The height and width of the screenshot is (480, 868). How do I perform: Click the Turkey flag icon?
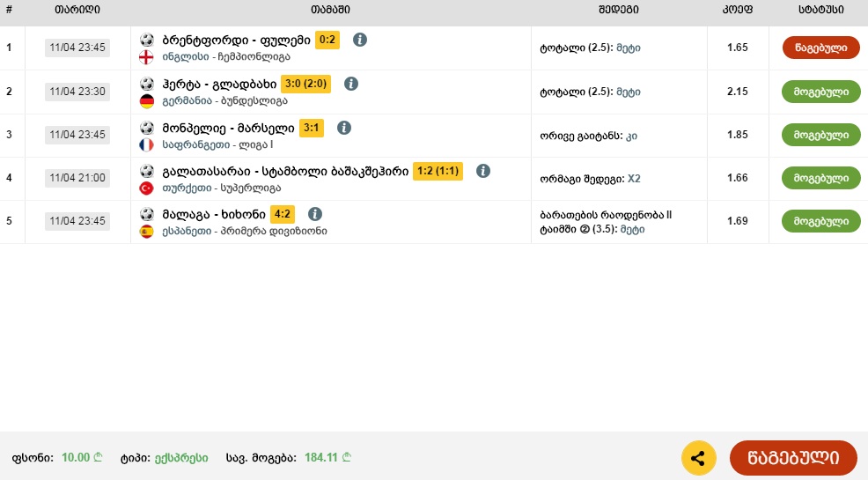pos(146,188)
